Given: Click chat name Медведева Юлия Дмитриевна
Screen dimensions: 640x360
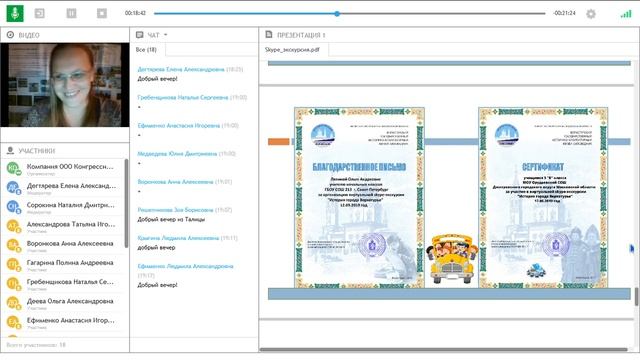Looking at the screenshot, I should pos(177,154).
